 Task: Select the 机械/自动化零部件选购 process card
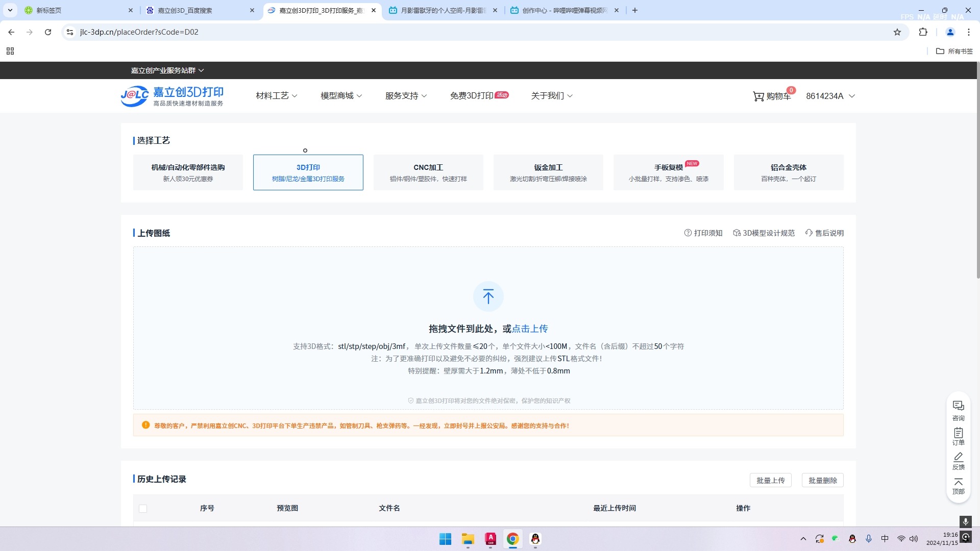(x=188, y=172)
